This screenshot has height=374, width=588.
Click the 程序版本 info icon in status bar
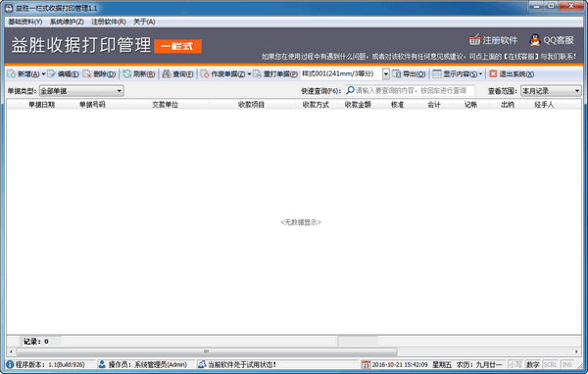click(10, 364)
